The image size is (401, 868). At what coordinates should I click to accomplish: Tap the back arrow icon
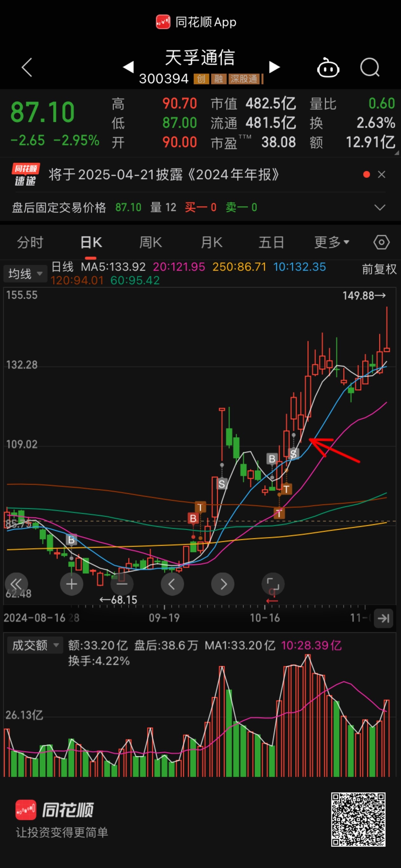tap(27, 67)
